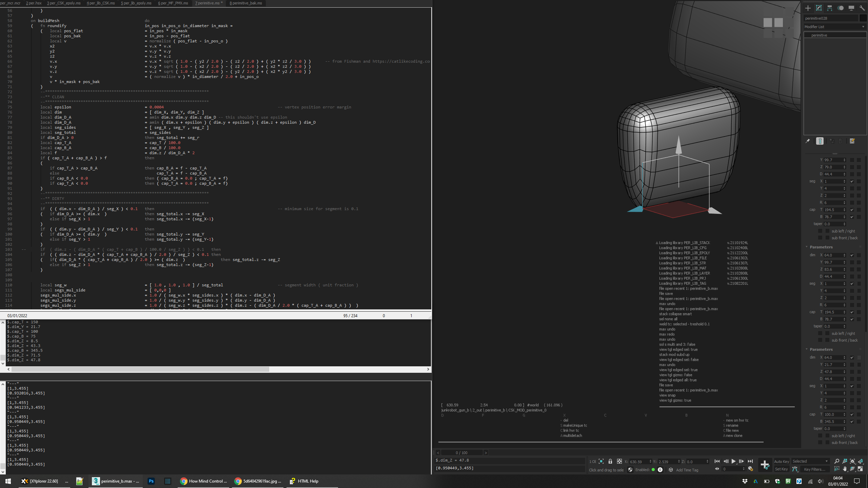This screenshot has width=868, height=488.
Task: Toggle checkbox beside cap T 100.0
Action: [x=852, y=414]
